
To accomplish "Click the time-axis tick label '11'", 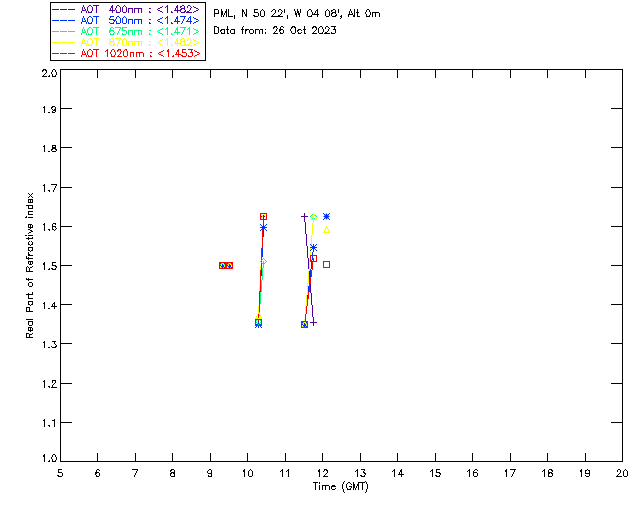I will pos(285,473).
